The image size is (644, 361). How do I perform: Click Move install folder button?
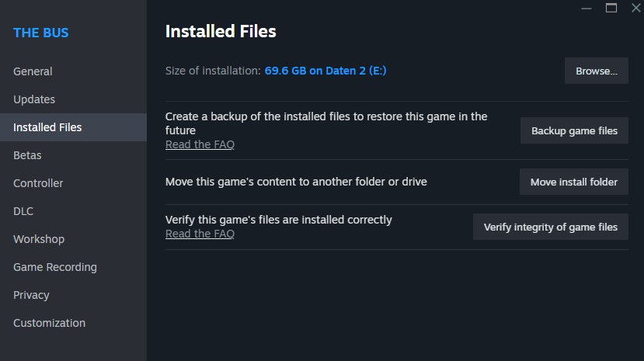573,182
